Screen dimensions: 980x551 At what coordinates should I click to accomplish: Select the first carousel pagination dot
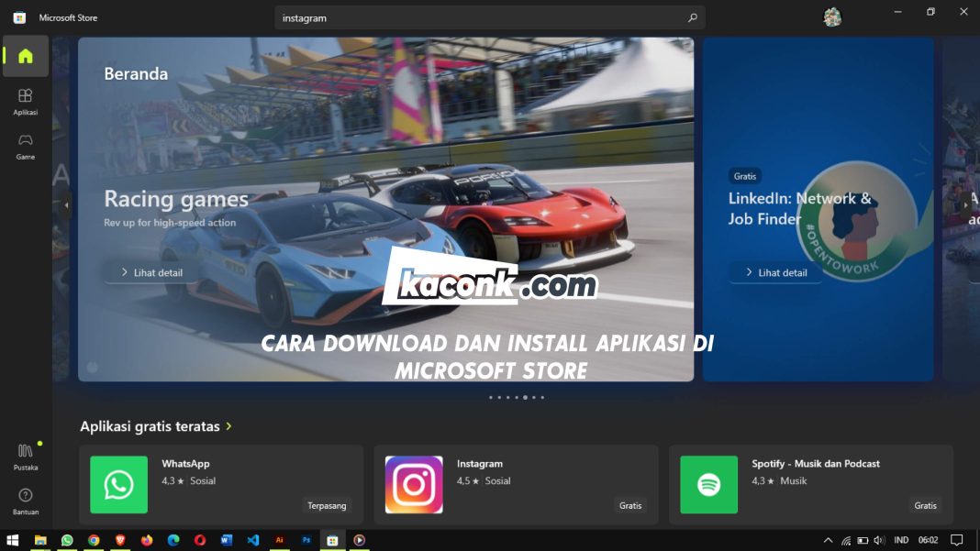coord(491,397)
